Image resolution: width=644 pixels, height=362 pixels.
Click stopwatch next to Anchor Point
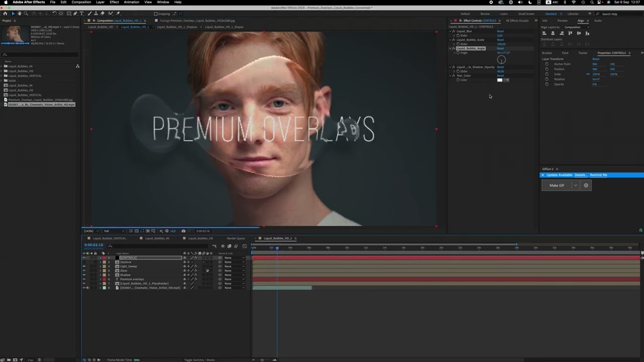click(547, 64)
